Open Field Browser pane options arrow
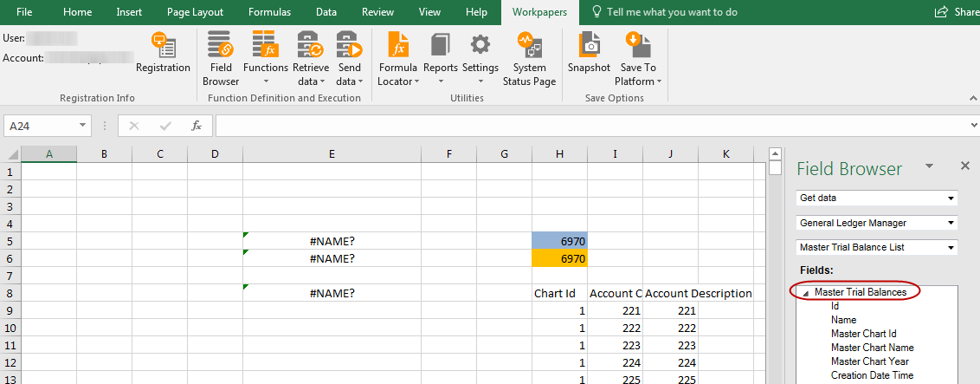 pyautogui.click(x=930, y=166)
